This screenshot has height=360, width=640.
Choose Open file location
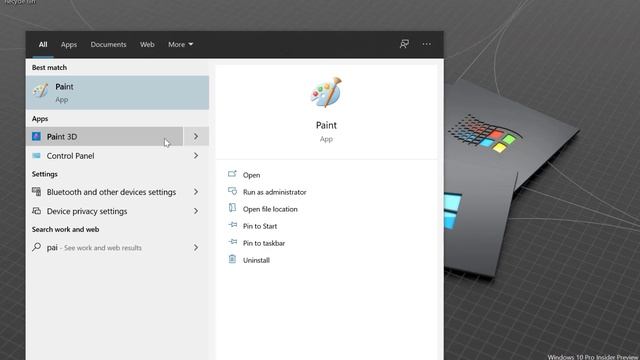(270, 209)
